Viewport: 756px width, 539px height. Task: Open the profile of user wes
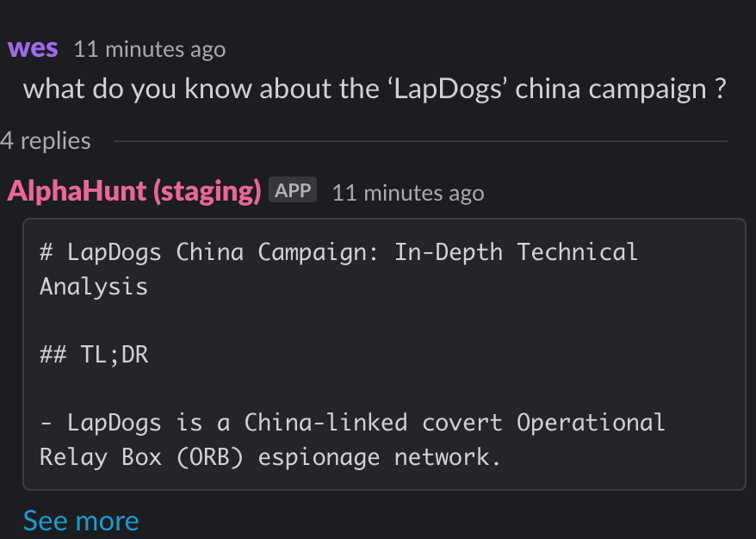click(x=33, y=48)
